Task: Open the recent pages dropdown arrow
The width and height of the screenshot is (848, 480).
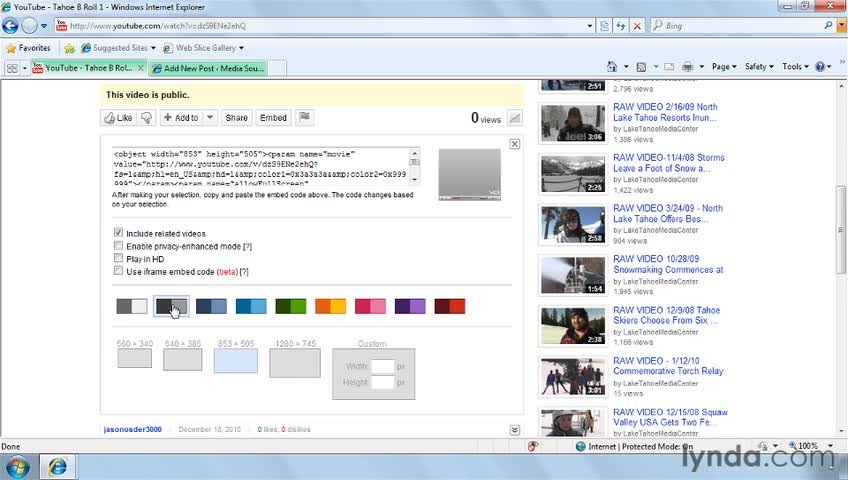Action: (x=44, y=25)
